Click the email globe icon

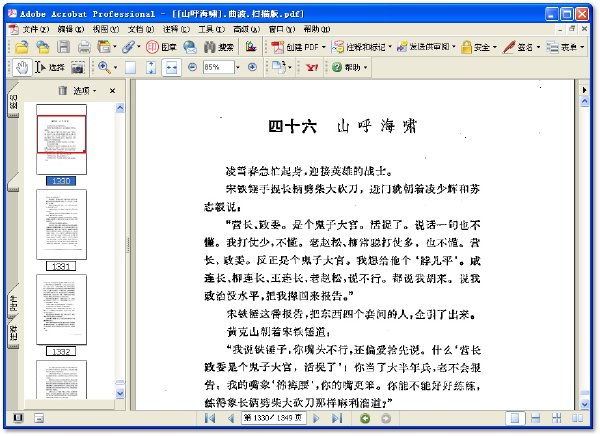tap(189, 47)
